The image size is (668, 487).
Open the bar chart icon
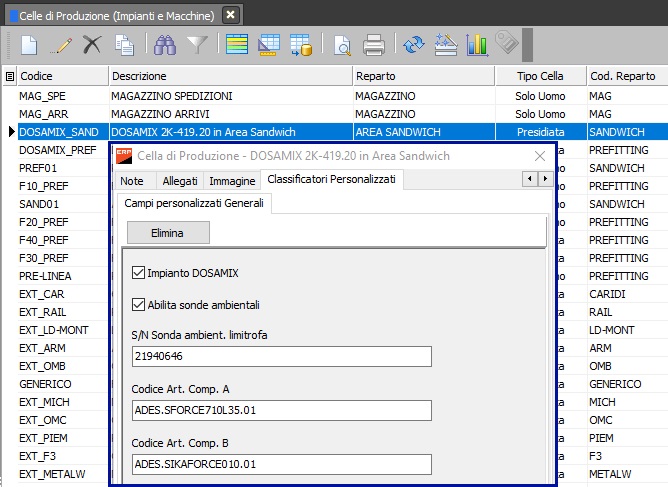coord(477,45)
